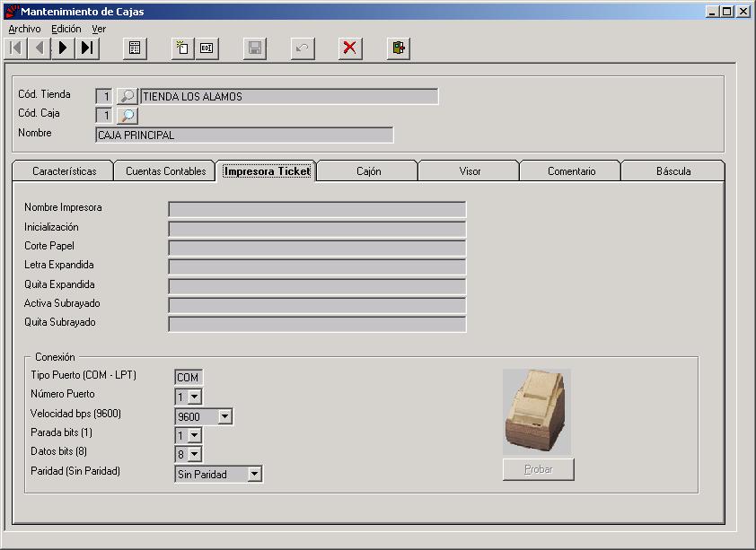Minimize the Mantenimiento de Cajas window
This screenshot has width=756, height=550.
(x=713, y=11)
